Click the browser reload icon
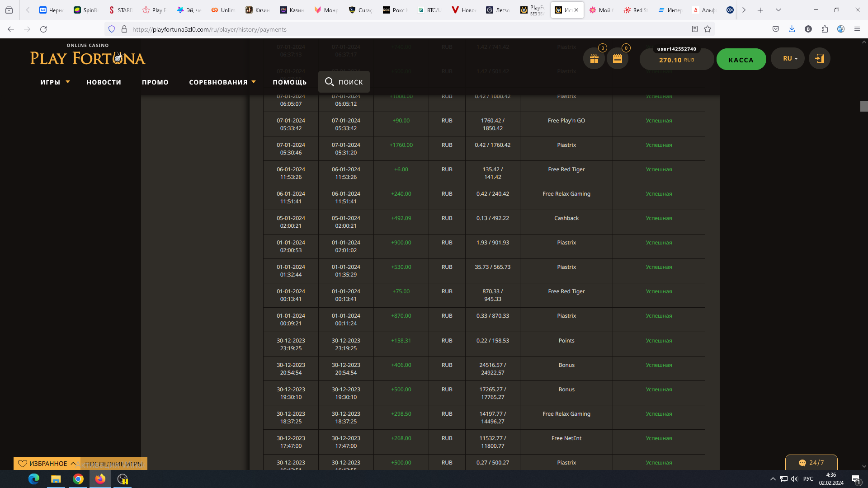The image size is (868, 488). (43, 29)
